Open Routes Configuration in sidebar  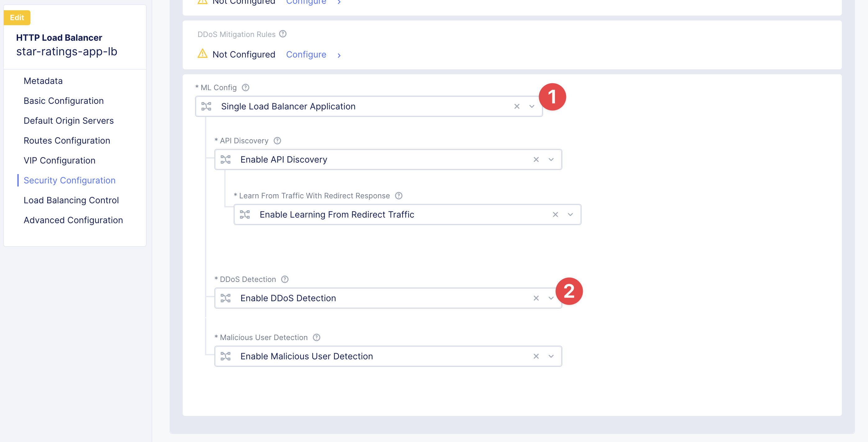67,140
